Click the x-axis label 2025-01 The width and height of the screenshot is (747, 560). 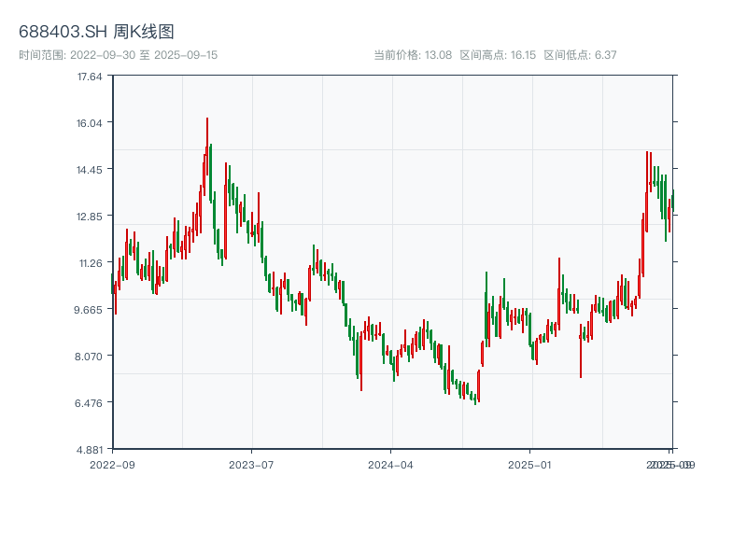click(x=529, y=465)
